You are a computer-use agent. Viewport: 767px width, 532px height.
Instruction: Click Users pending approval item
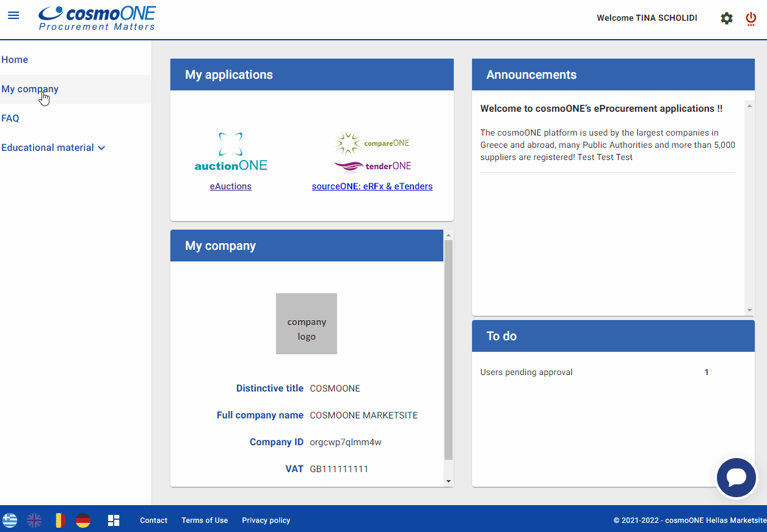tap(526, 372)
